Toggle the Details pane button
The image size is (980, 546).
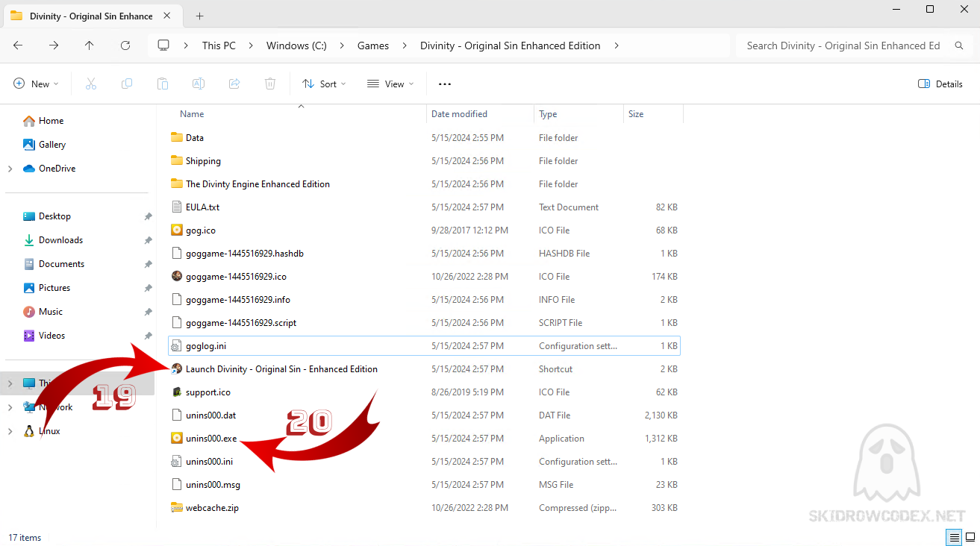pos(940,84)
